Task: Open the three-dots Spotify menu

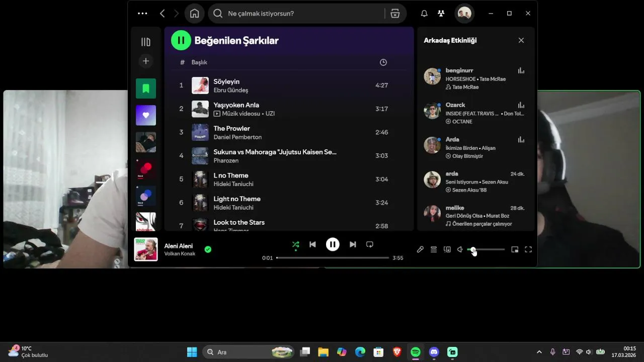Action: tap(142, 14)
